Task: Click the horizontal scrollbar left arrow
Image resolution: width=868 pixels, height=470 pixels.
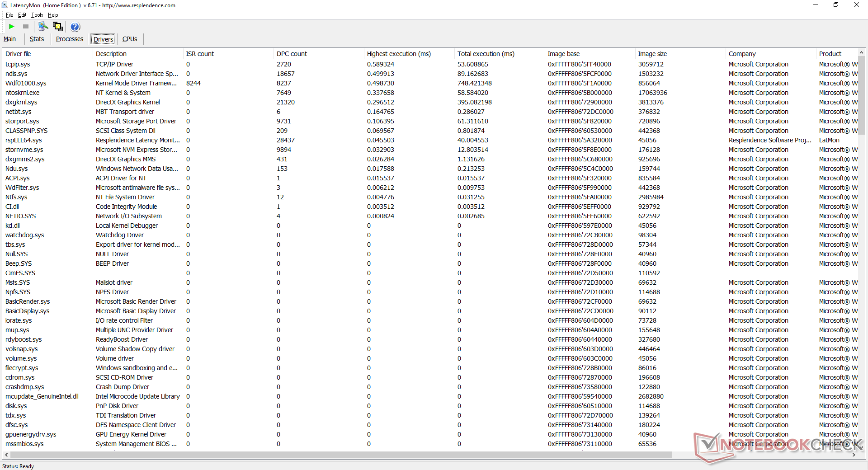Action: (x=6, y=455)
